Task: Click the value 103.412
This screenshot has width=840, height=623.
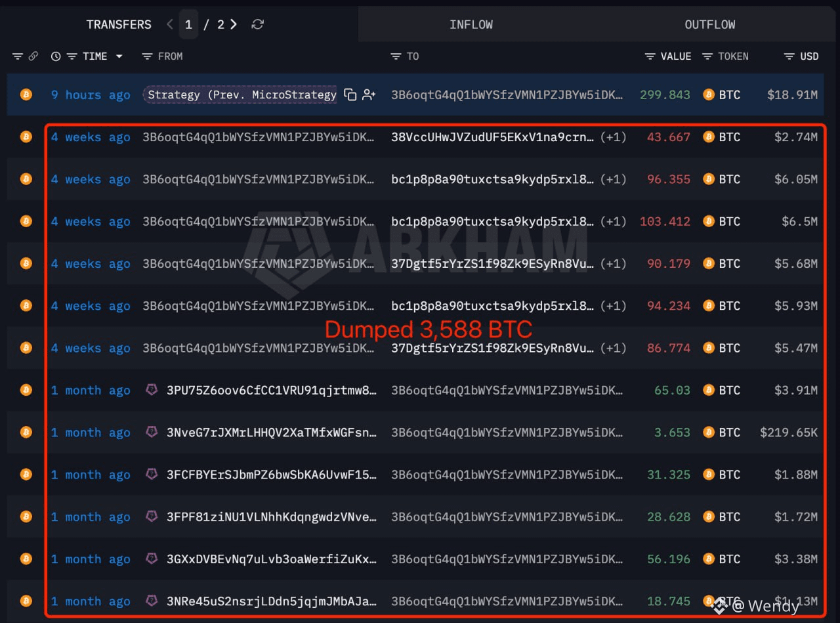Action: coord(665,221)
